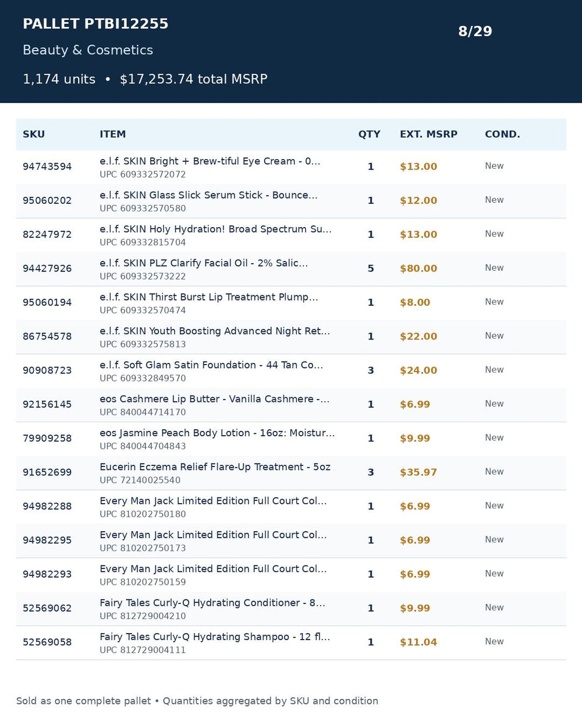
Task: Select SKU 82247972
Action: pyautogui.click(x=47, y=235)
